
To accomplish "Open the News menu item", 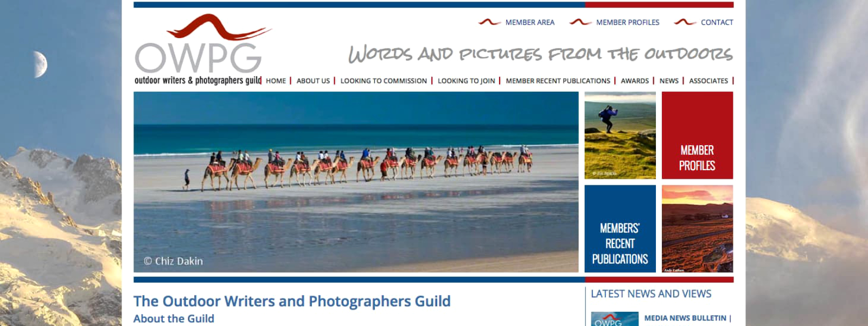I will tap(669, 81).
